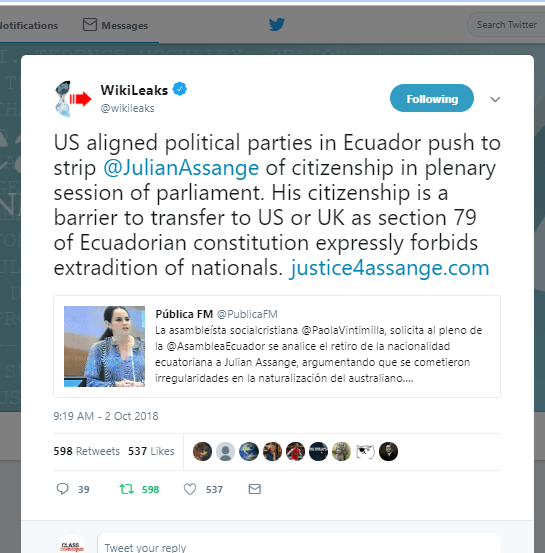Click the Search Twitter field
The image size is (545, 553).
(507, 25)
